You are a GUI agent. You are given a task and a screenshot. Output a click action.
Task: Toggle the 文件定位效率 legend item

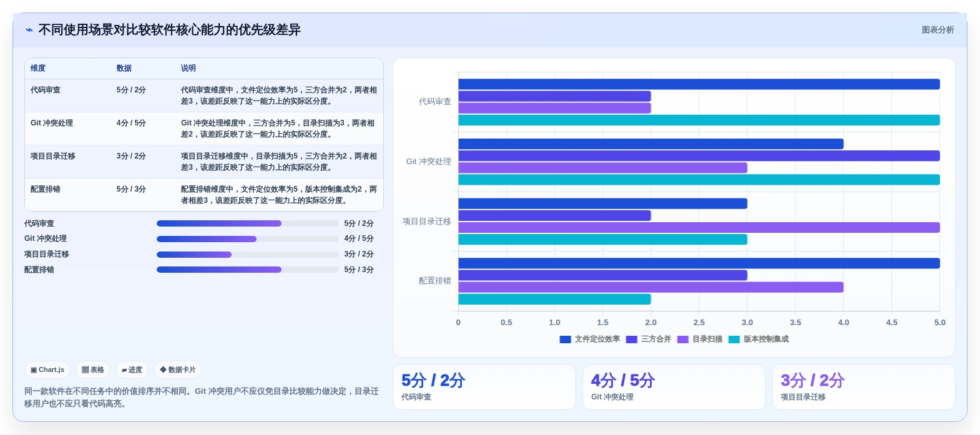590,339
